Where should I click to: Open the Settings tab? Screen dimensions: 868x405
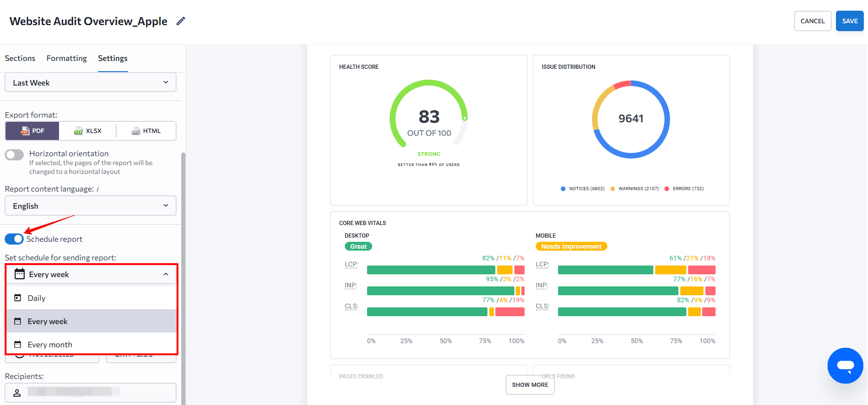point(113,58)
